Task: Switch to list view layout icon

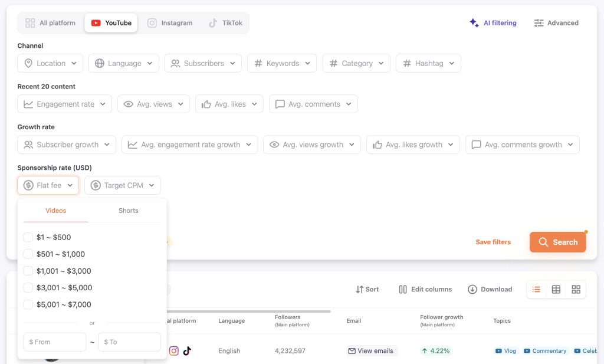Action: tap(536, 289)
